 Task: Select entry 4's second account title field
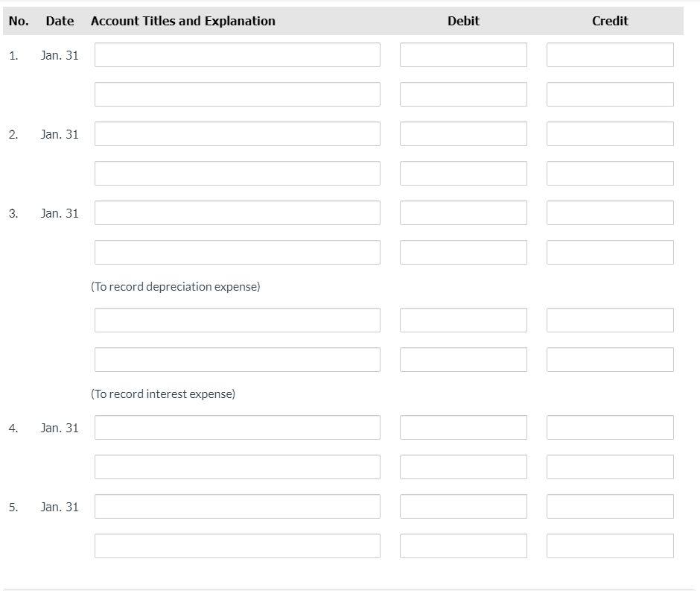pos(237,467)
